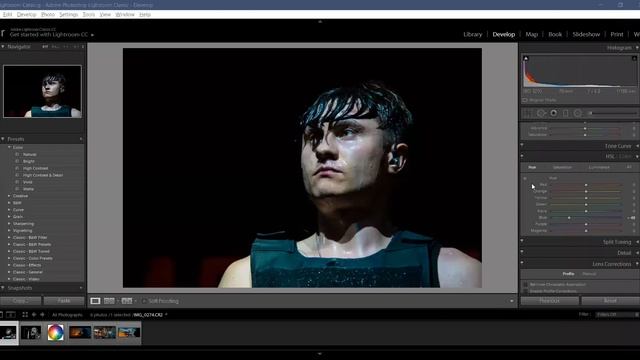
Task: Select the Graduated Filter tool icon
Action: [566, 113]
